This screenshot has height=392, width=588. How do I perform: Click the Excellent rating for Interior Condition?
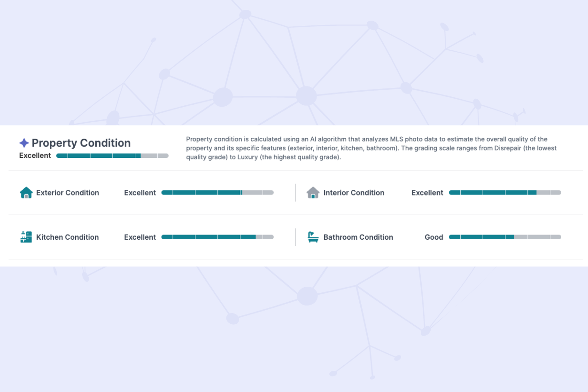coord(427,192)
